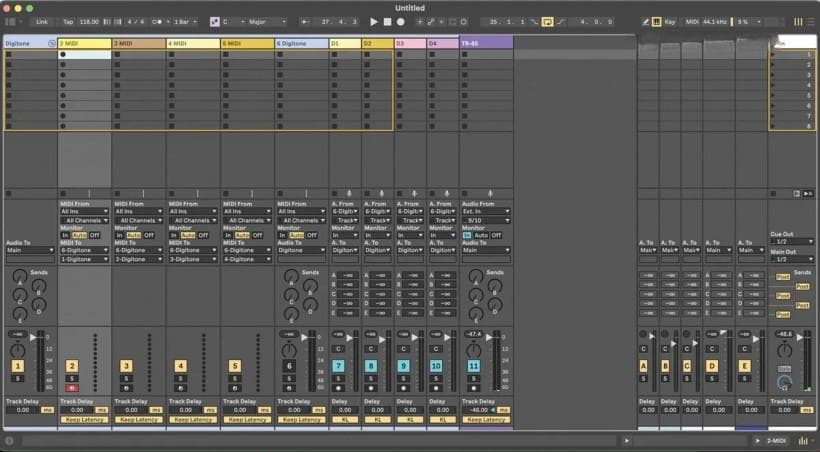Screen dimensions: 820x452
Task: Toggle the metronome icon
Action: 156,22
